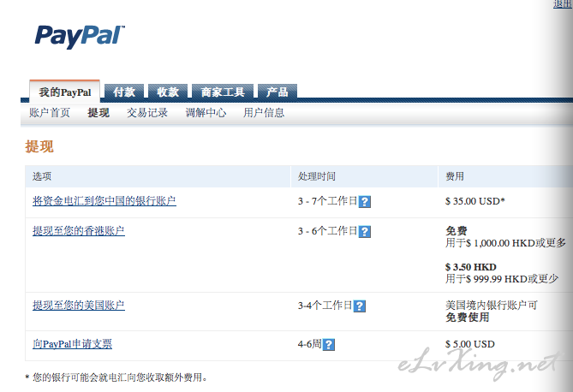573x392 pixels.
Task: Open the 商家工具 tab
Action: [223, 92]
